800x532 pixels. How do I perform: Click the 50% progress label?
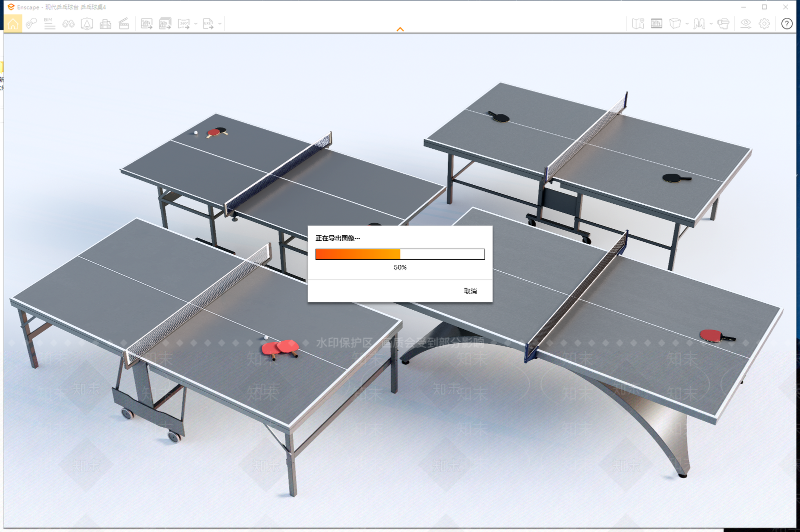(x=400, y=267)
